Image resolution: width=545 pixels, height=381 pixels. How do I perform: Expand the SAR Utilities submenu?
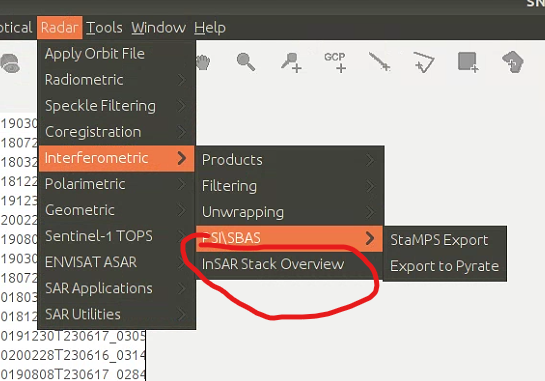tap(116, 314)
